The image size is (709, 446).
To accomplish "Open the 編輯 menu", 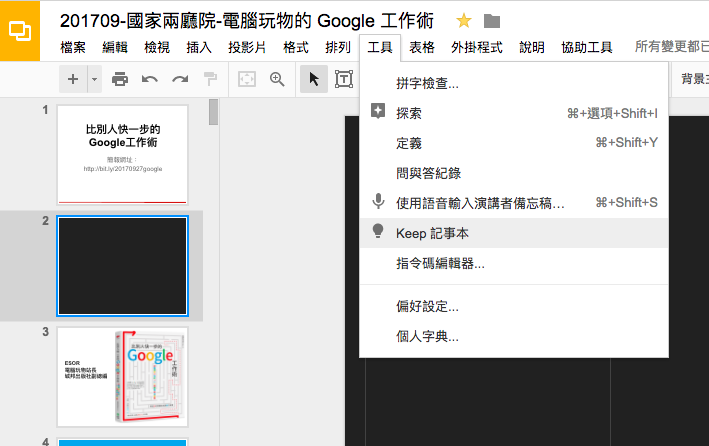I will point(115,47).
